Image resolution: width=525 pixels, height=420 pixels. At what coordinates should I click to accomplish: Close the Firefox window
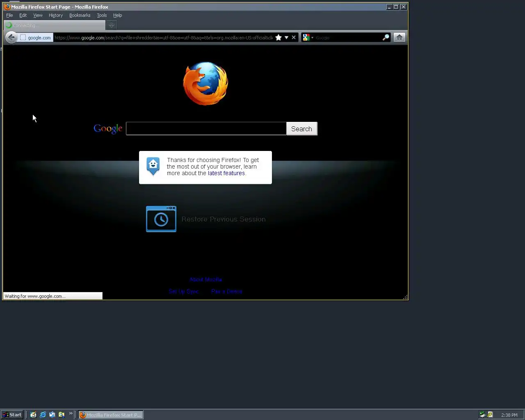tap(403, 7)
